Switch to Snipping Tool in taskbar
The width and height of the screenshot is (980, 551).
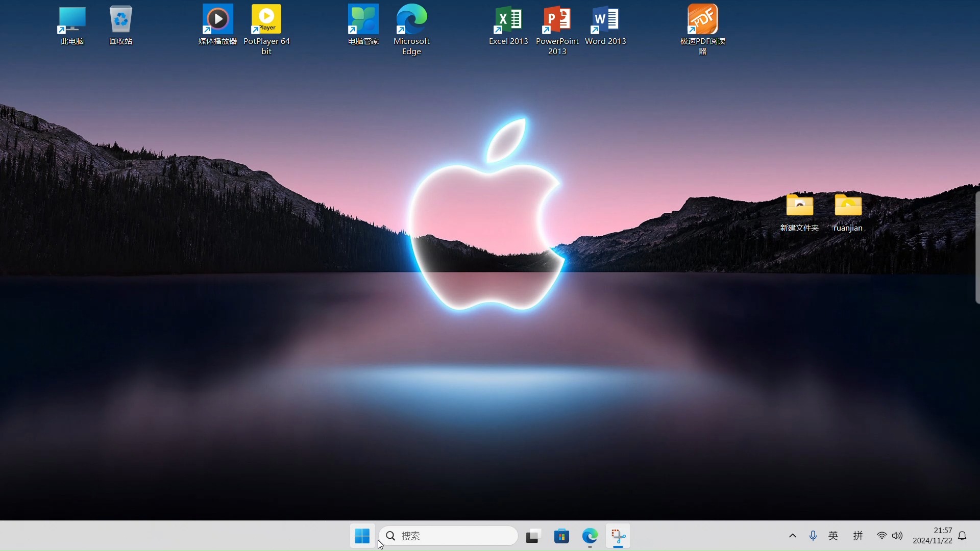(618, 536)
